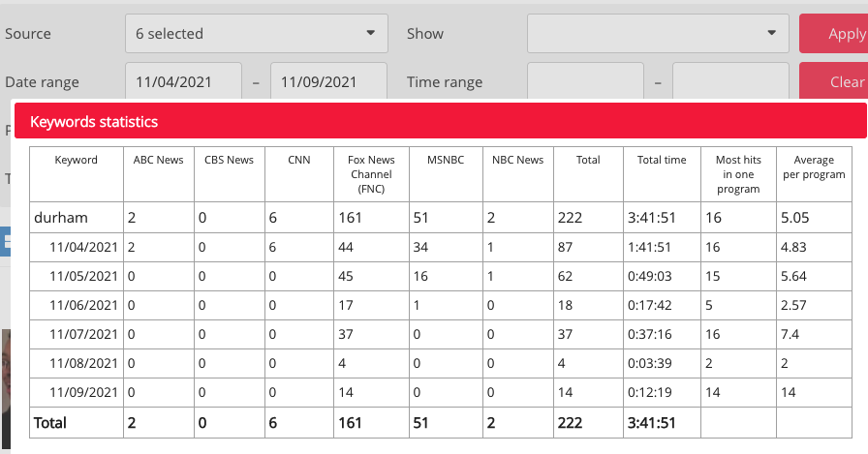868x454 pixels.
Task: Click the average value 2.57
Action: [793, 305]
